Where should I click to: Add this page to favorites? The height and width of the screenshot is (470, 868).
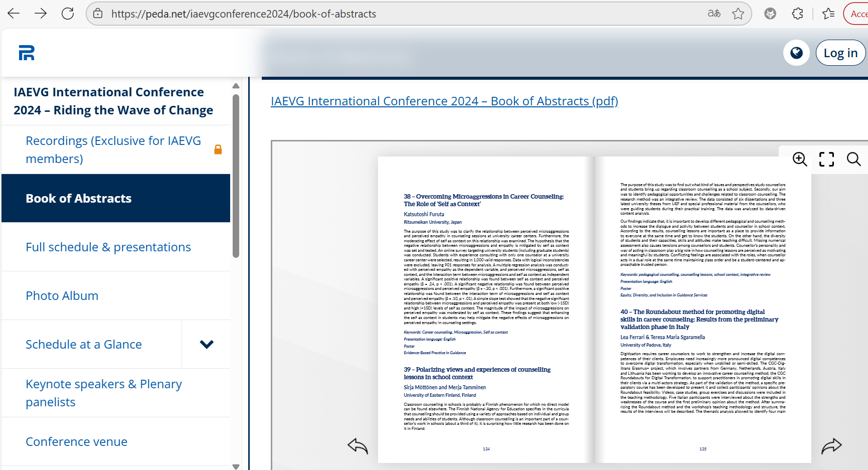(738, 14)
